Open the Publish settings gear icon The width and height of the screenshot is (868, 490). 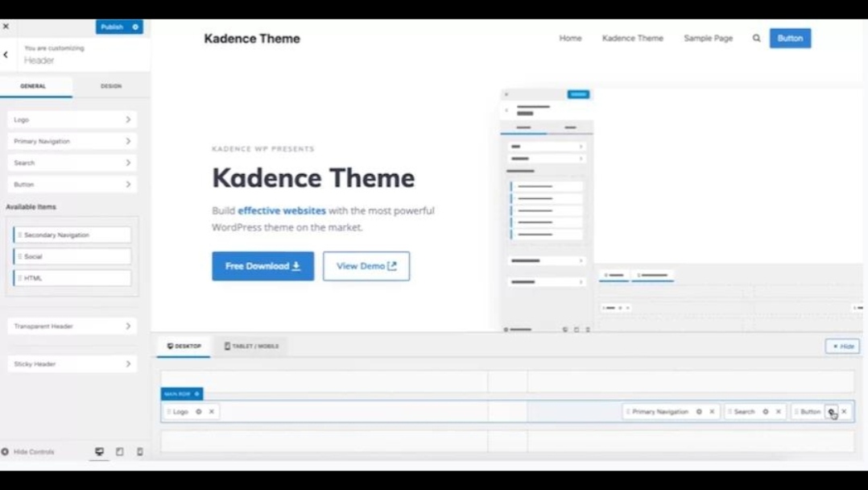pos(134,27)
